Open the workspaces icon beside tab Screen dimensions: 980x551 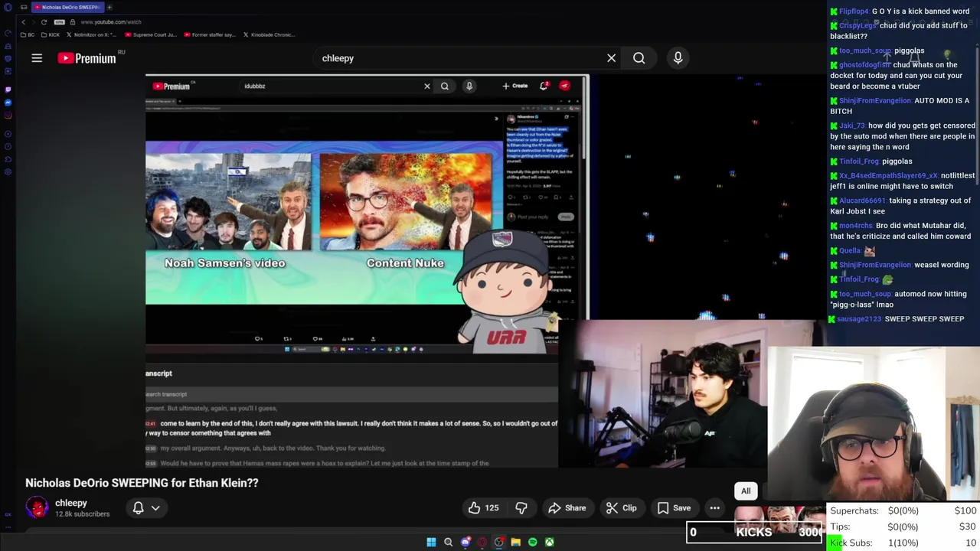[x=24, y=7]
